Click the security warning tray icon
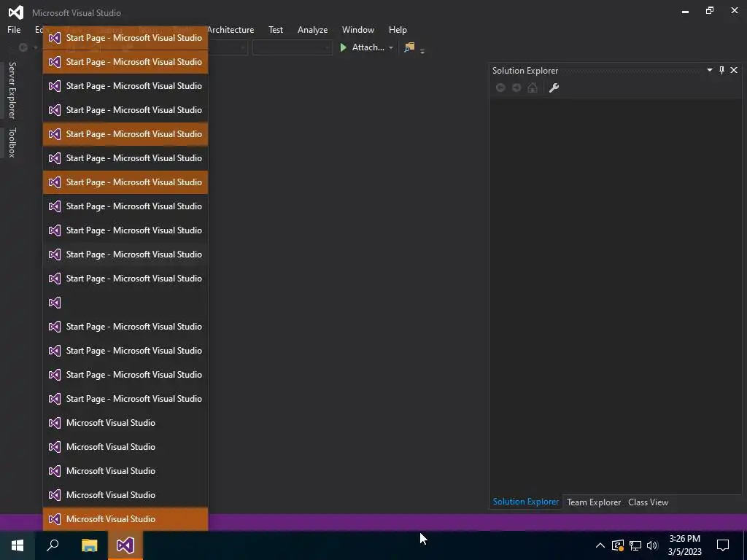Image resolution: width=747 pixels, height=560 pixels. click(618, 545)
